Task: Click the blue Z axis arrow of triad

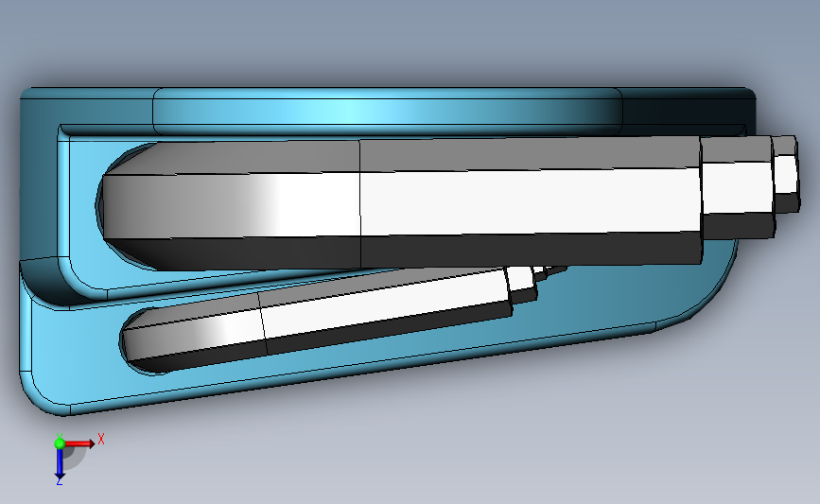Action: 60,464
